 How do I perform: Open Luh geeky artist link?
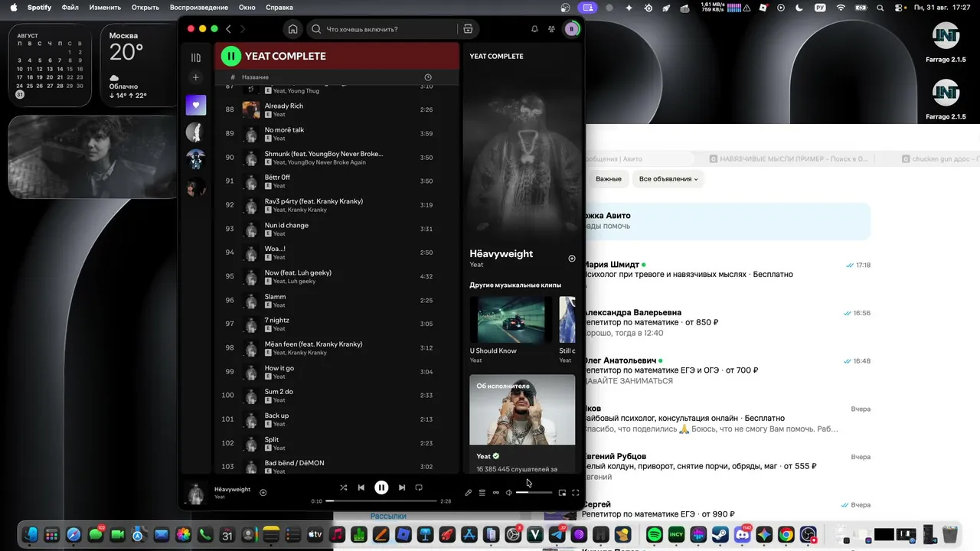pos(302,281)
